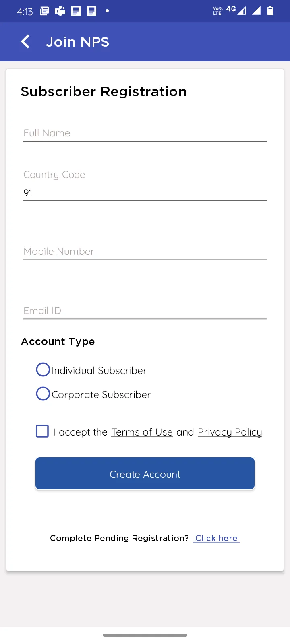The image size is (290, 644).
Task: Open the Terms of Use link
Action: pyautogui.click(x=142, y=432)
